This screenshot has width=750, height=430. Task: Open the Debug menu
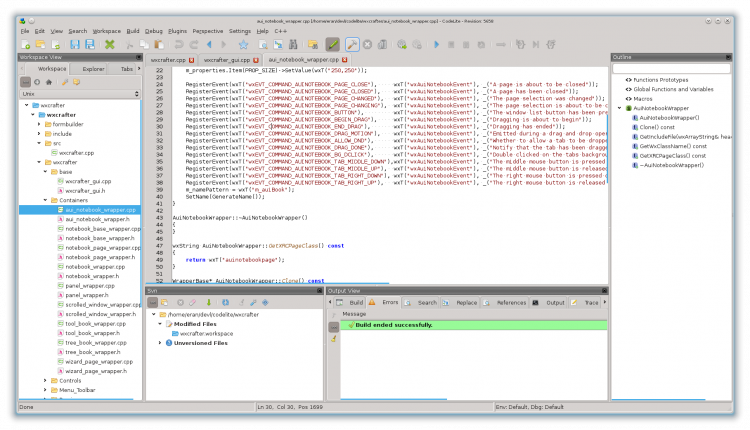pyautogui.click(x=154, y=31)
